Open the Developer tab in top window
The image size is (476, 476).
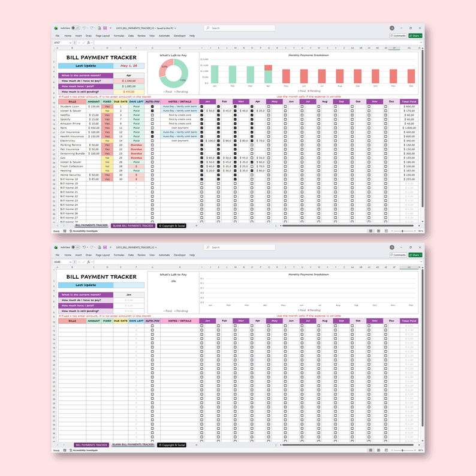[180, 36]
